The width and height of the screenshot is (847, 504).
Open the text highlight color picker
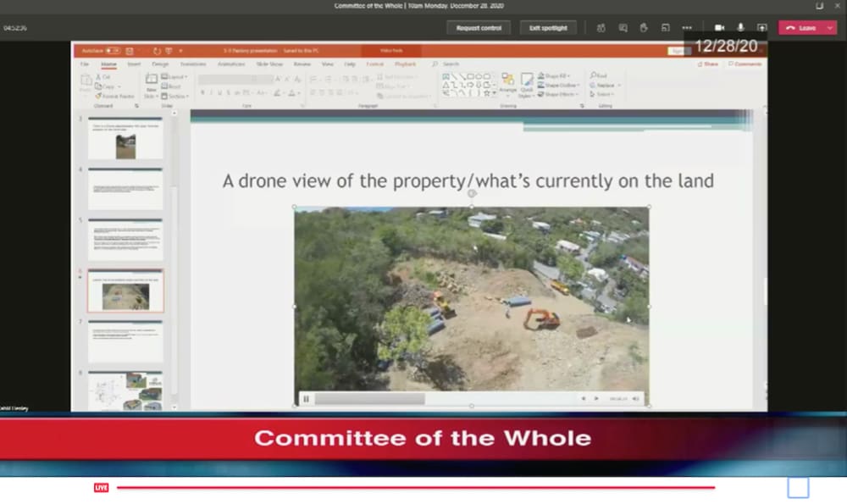pos(278,93)
